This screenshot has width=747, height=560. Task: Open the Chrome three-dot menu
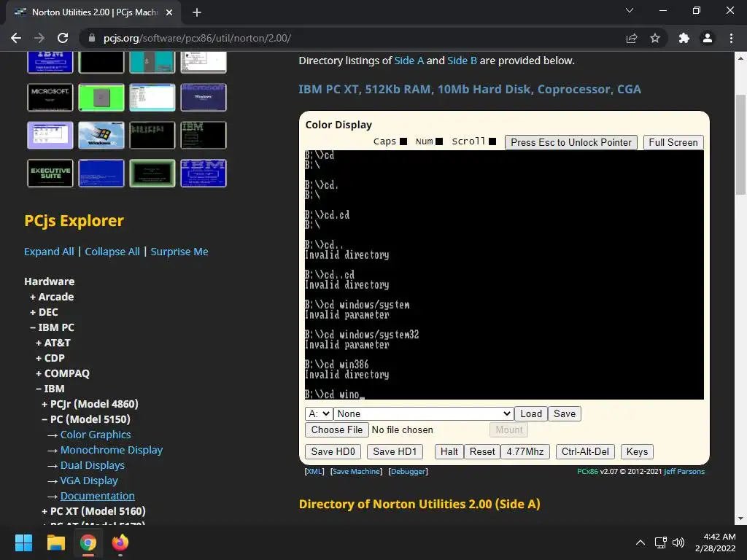731,38
